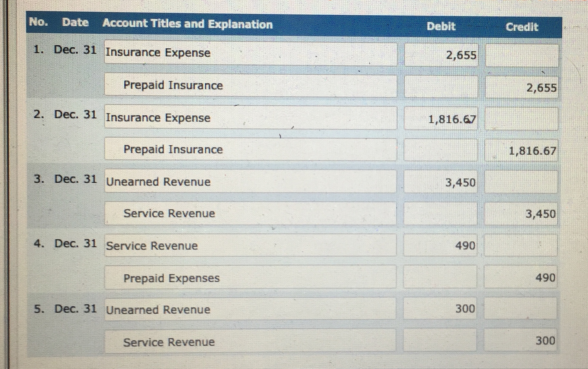Click the 3,450 debit amount cell
The height and width of the screenshot is (369, 588).
coord(441,183)
